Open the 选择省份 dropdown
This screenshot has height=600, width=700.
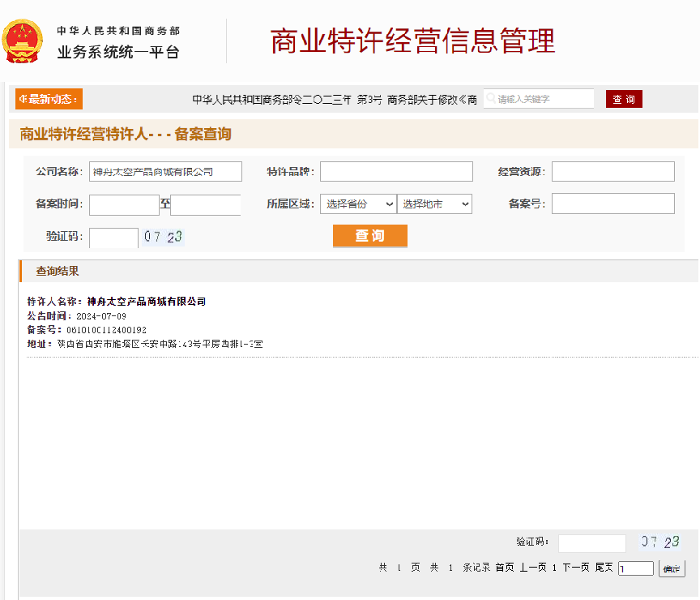[x=358, y=204]
